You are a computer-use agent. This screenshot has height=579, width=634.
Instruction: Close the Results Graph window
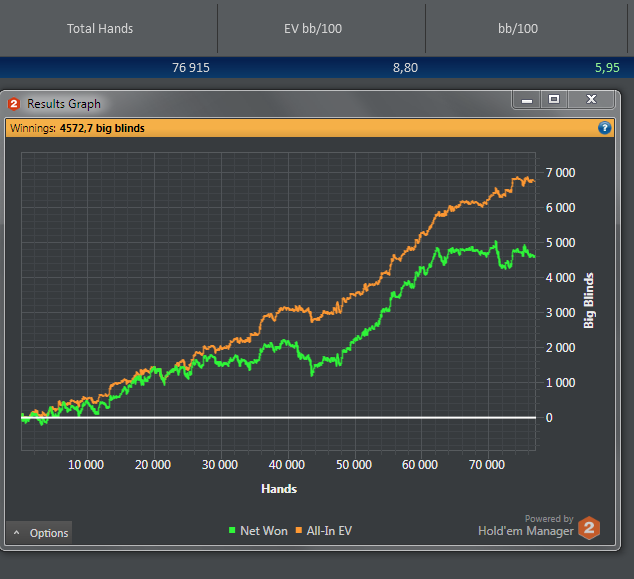coord(591,99)
